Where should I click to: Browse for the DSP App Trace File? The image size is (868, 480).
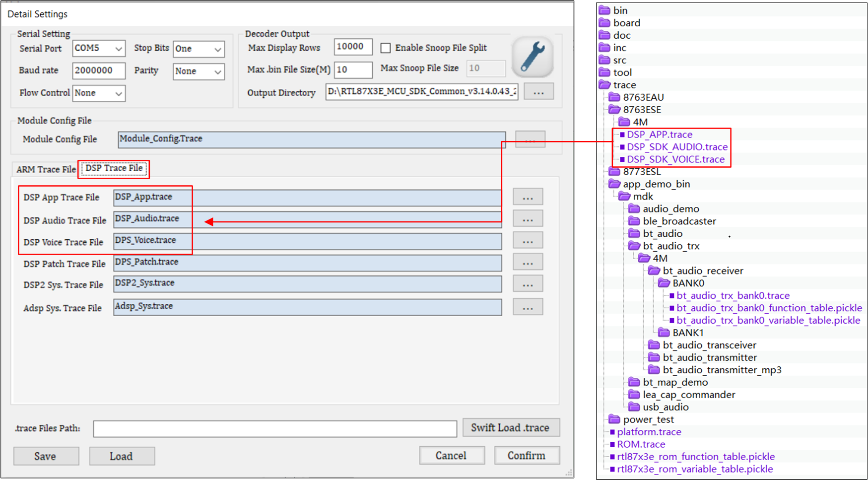click(x=528, y=198)
